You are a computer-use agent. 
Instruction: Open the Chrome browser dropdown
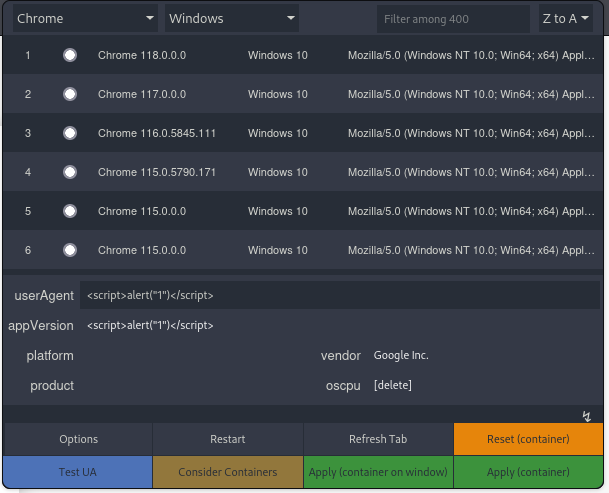[x=85, y=18]
